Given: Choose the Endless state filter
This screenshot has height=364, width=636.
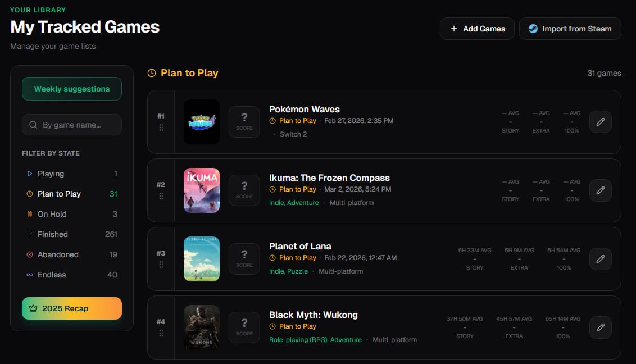Looking at the screenshot, I should (72, 275).
